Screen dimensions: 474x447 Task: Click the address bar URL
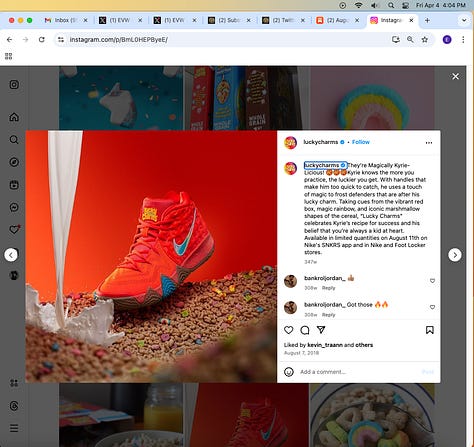coord(118,40)
